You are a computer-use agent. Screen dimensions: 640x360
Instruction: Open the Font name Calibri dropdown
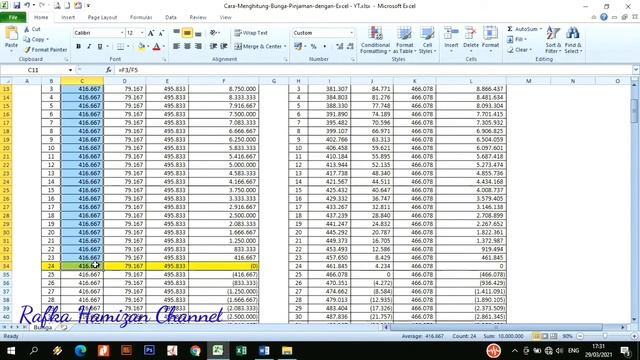(x=122, y=33)
